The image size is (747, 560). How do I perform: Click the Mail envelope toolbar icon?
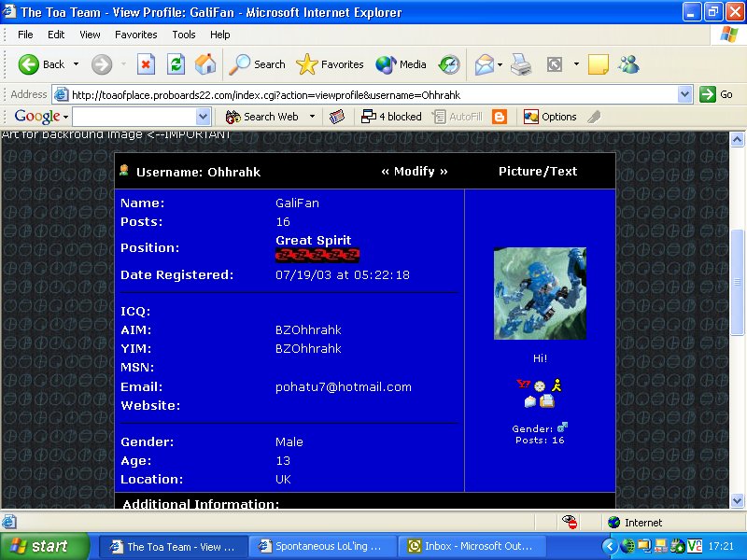pos(484,64)
